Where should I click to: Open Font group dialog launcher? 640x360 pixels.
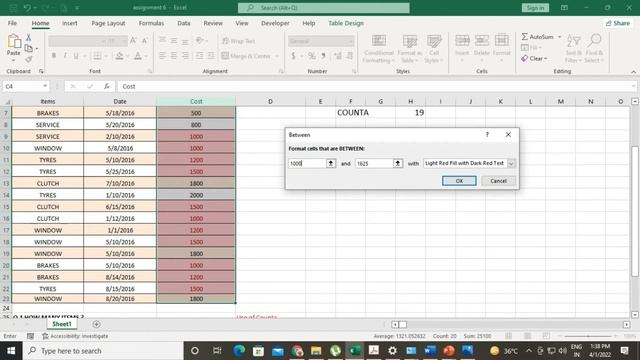(150, 71)
